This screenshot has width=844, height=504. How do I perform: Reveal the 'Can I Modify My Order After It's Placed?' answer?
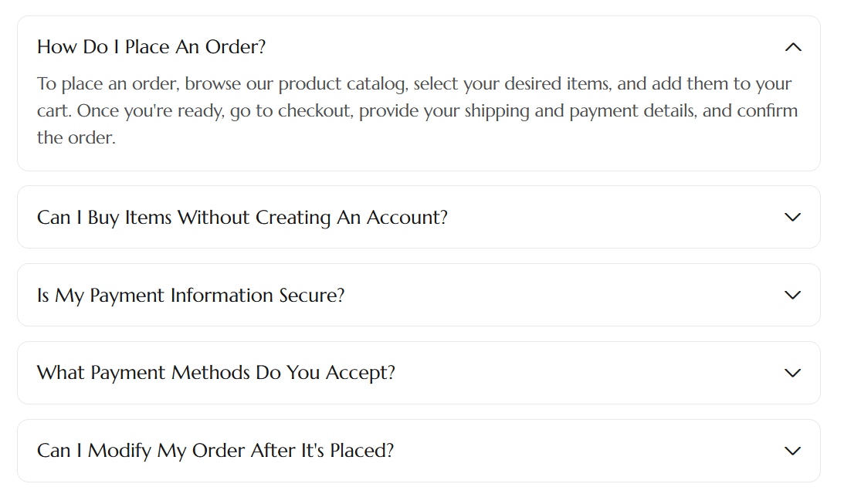215,452
